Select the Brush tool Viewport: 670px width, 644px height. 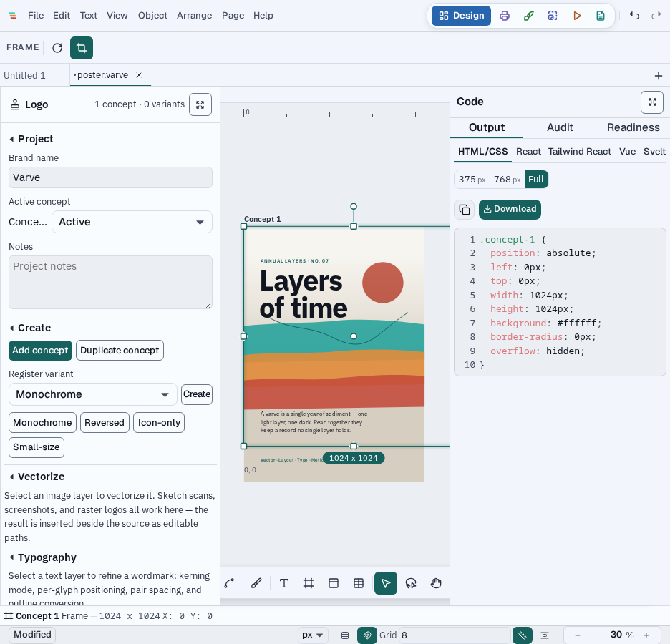[x=256, y=583]
